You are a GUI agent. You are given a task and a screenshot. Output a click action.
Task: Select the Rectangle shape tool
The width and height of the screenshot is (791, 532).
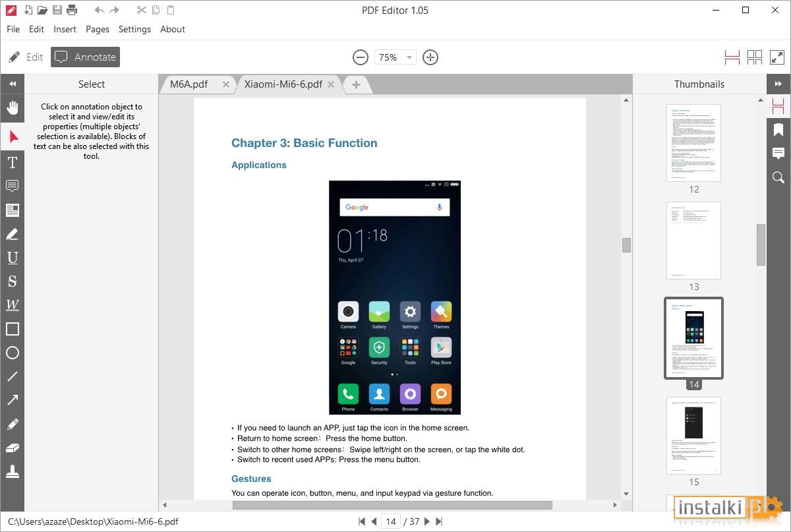13,329
